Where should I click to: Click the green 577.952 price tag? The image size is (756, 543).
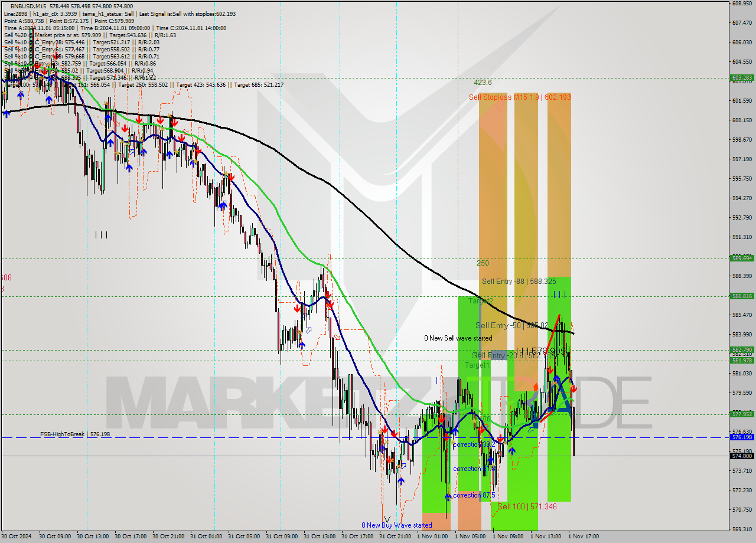click(x=742, y=414)
